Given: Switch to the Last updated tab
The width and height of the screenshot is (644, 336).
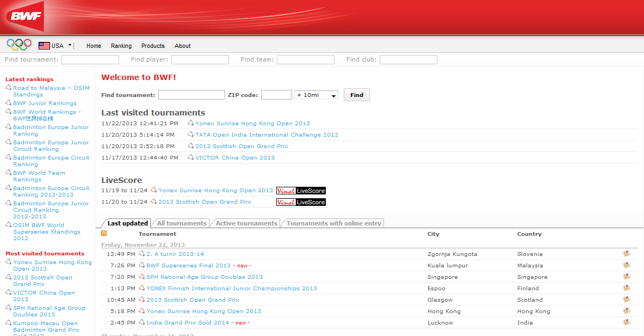Looking at the screenshot, I should (x=127, y=223).
